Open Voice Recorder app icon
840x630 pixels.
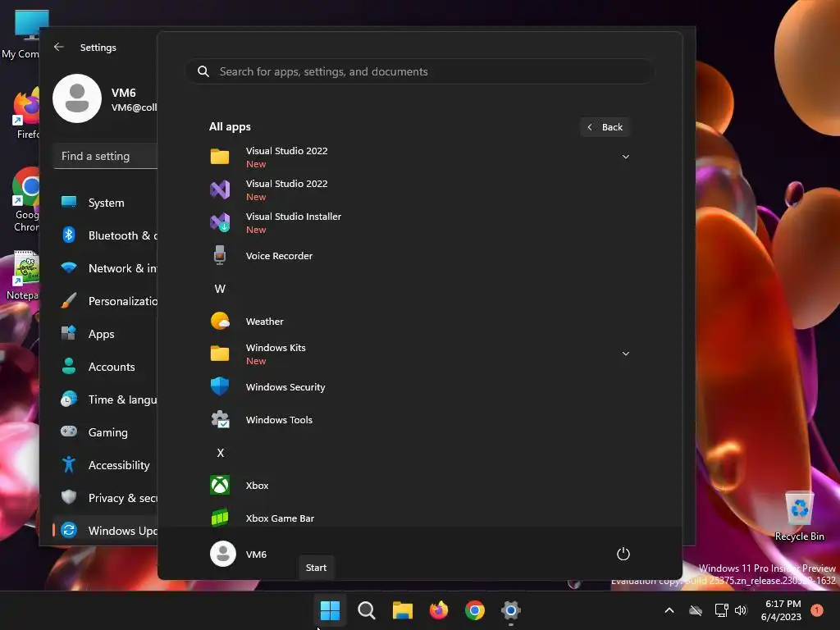[x=220, y=256]
